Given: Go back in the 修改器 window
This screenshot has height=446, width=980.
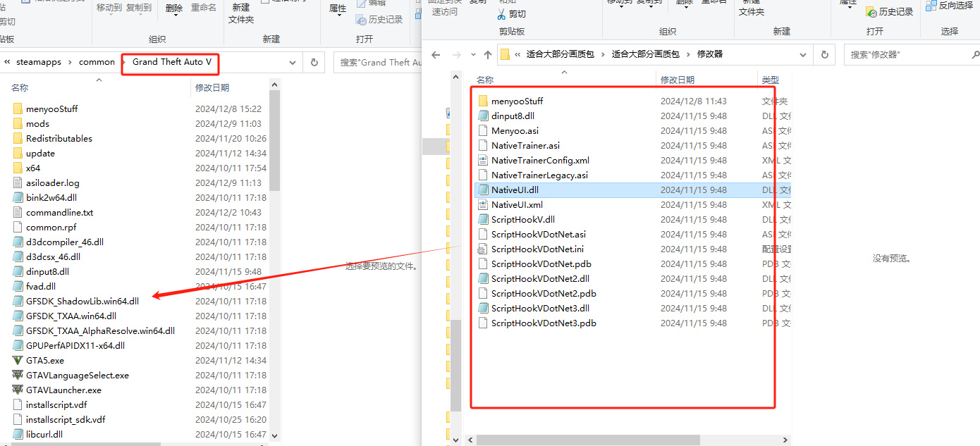Looking at the screenshot, I should [x=436, y=54].
